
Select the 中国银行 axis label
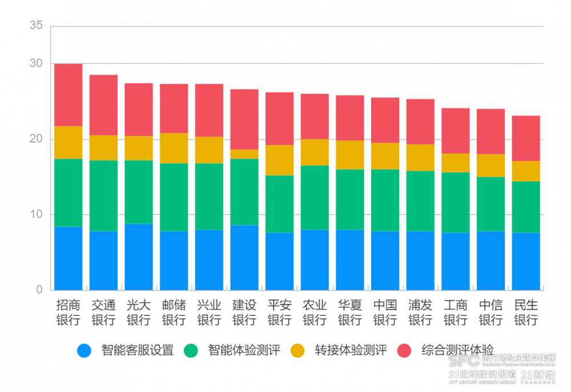point(385,312)
